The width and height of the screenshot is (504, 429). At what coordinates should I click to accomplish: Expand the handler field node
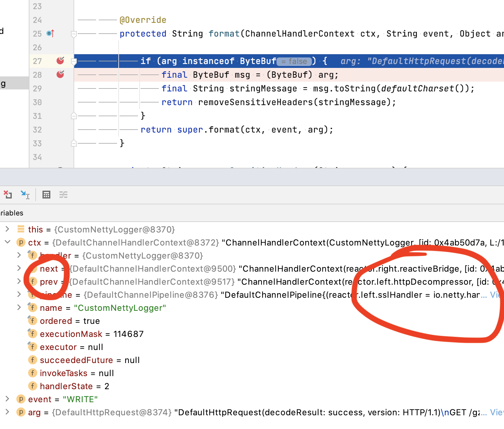[19, 255]
